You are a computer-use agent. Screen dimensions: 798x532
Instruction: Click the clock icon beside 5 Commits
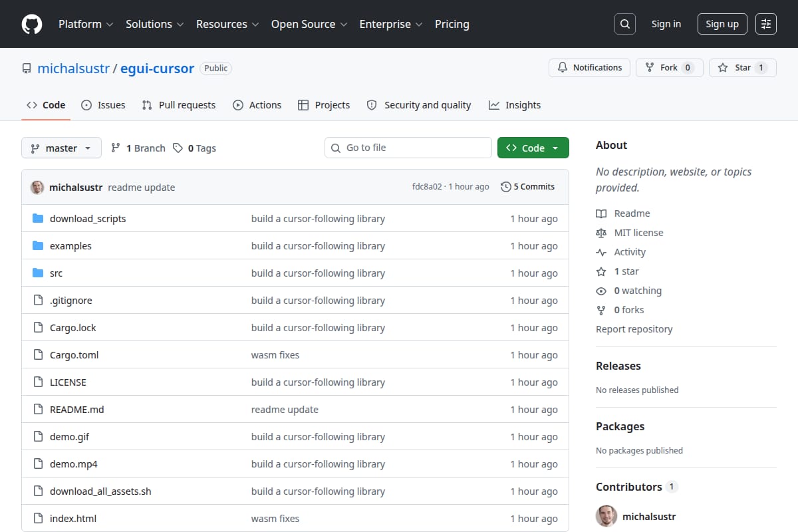[x=506, y=187]
